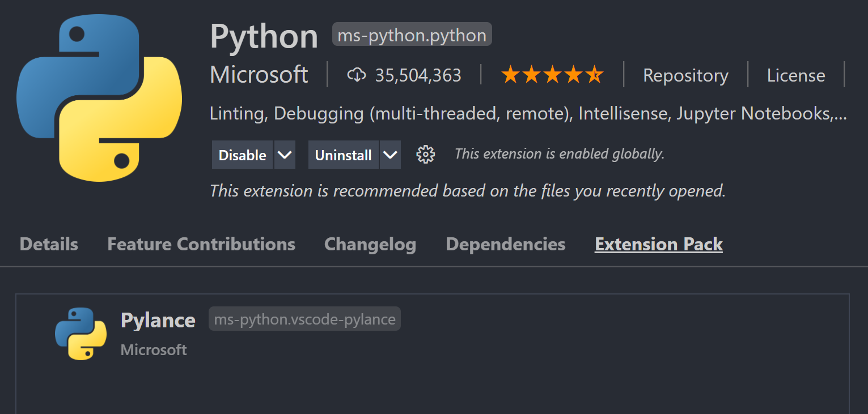
Task: View the Changelog tab
Action: 370,244
